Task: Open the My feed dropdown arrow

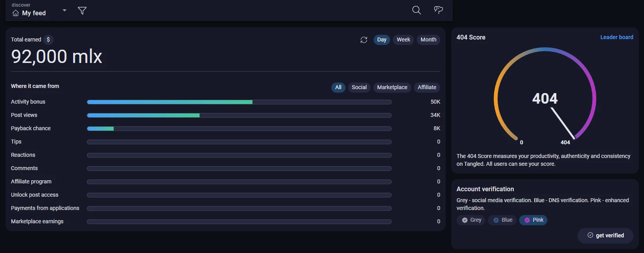Action: (x=65, y=11)
